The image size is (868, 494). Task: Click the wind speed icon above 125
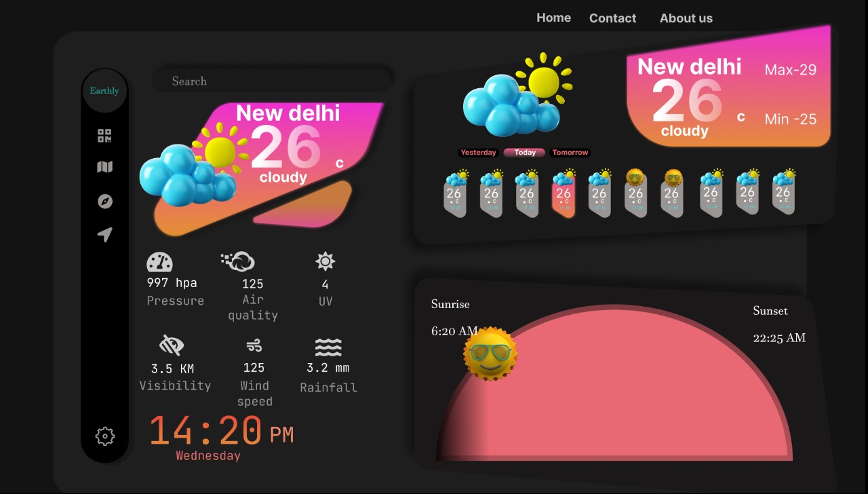click(x=254, y=346)
